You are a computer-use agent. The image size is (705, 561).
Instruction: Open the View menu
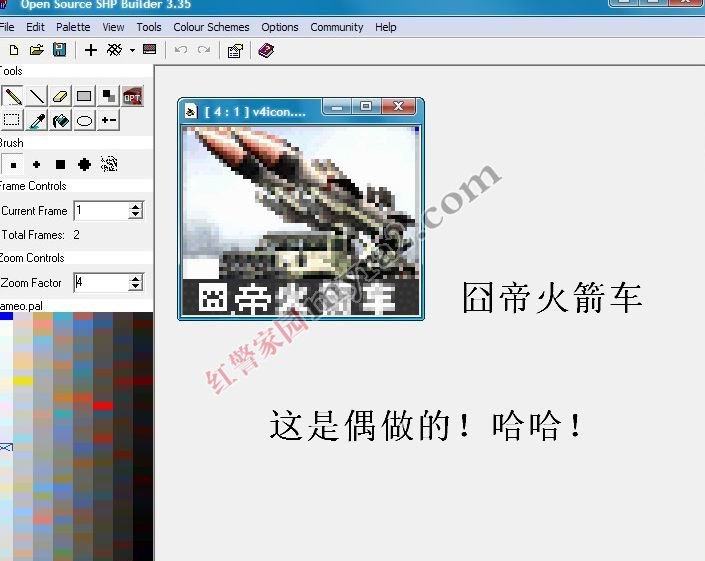[x=113, y=27]
